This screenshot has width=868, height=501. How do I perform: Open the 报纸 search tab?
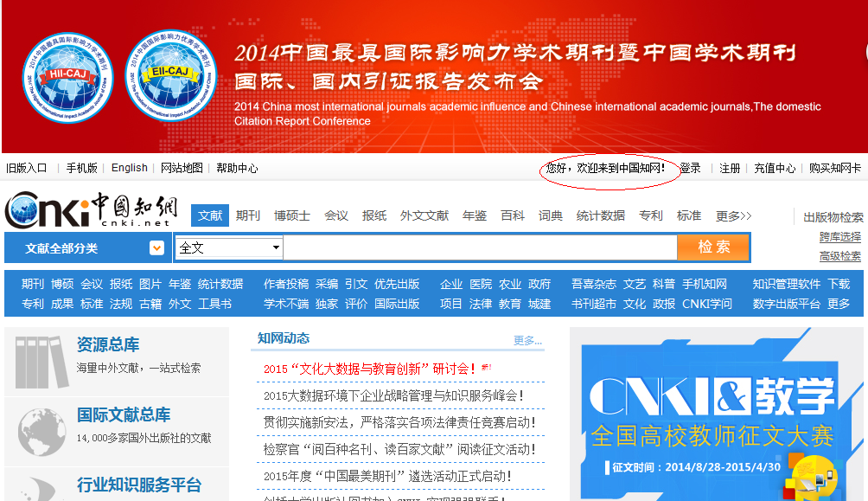click(x=374, y=215)
